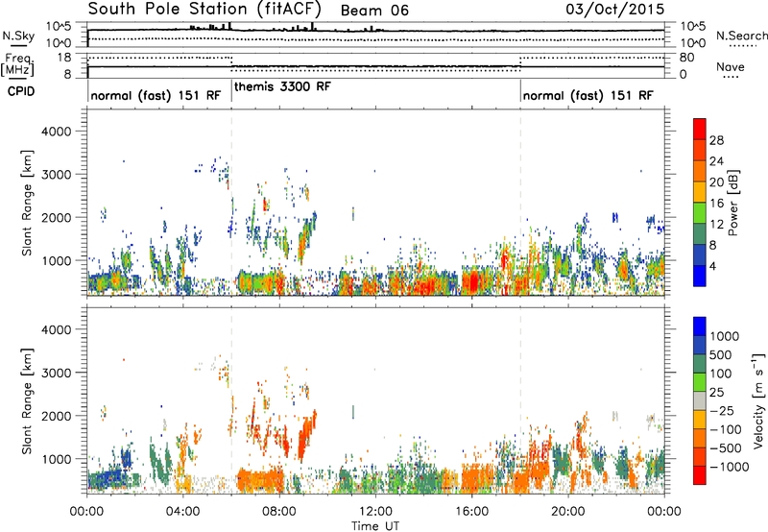The width and height of the screenshot is (768, 532).
Task: Click the top blue Velocity colorbar segment
Action: pyautogui.click(x=700, y=326)
